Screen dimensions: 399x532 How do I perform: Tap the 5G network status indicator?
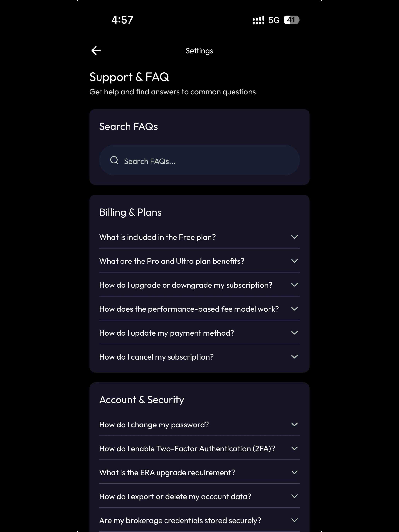[x=274, y=20]
